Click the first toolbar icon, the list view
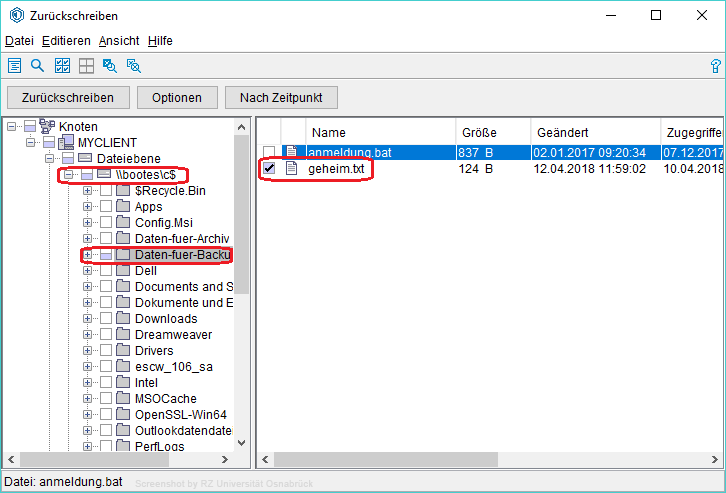 (x=15, y=66)
